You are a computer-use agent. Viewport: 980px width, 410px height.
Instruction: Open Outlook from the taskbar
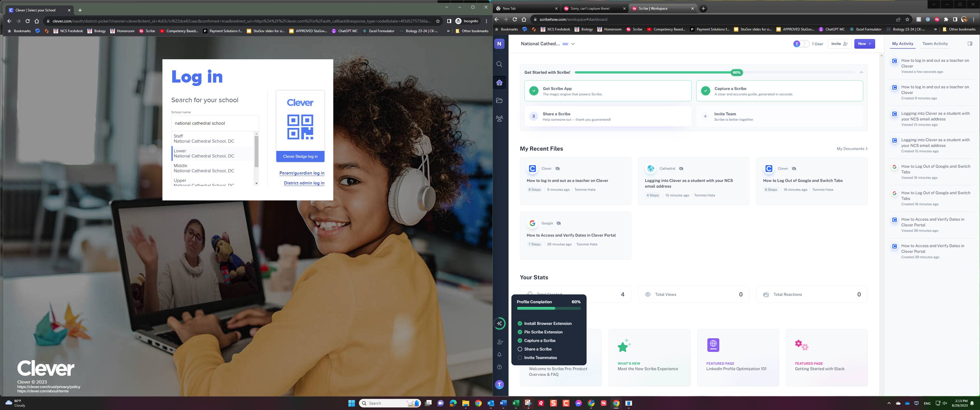point(491,403)
